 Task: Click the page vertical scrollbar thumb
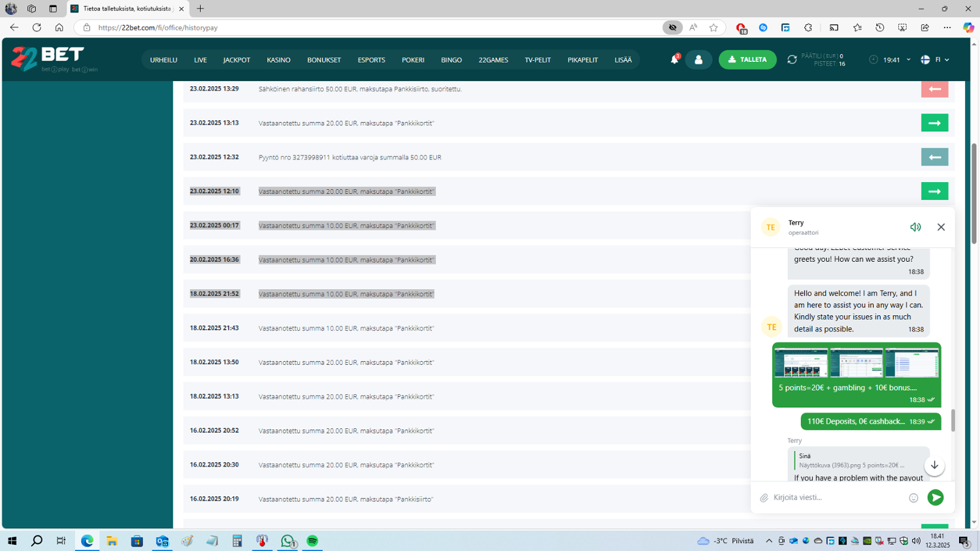tap(974, 194)
